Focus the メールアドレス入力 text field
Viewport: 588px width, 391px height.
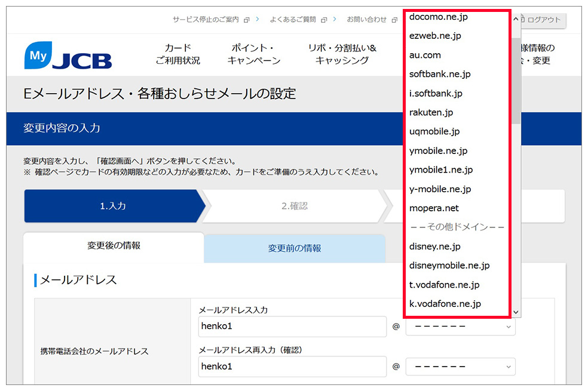(x=292, y=326)
